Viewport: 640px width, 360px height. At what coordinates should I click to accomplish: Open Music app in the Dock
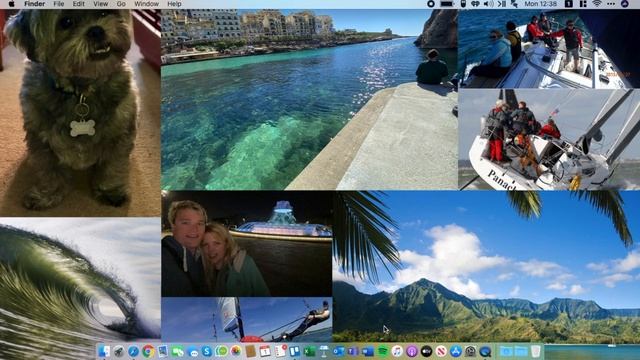[397, 351]
